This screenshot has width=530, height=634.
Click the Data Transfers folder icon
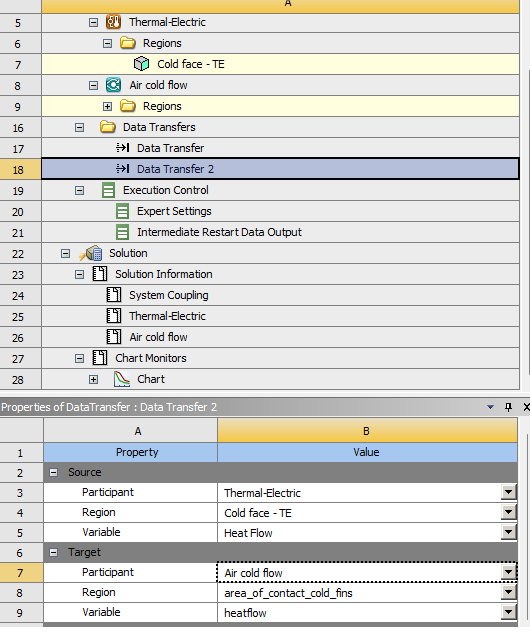[x=108, y=127]
